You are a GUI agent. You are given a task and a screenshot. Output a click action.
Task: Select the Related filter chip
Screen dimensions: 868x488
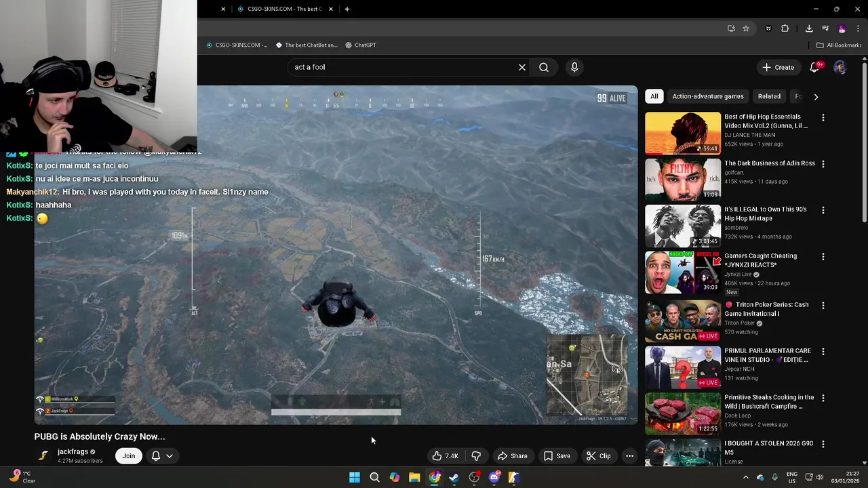[769, 96]
